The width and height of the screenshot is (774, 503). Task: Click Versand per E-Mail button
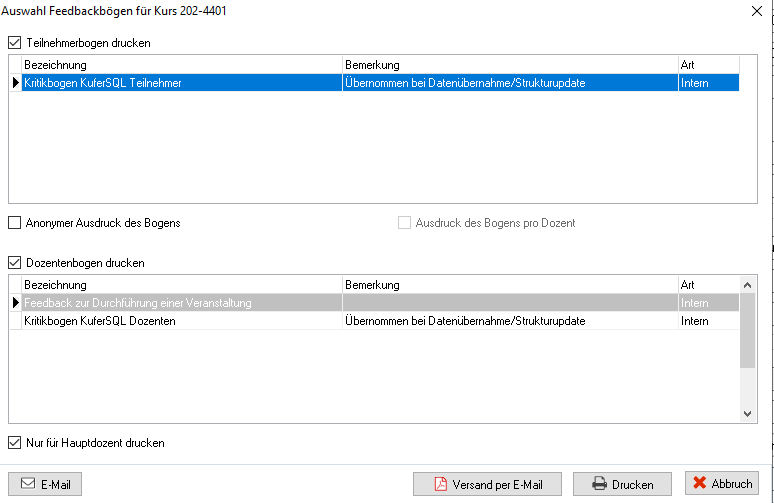(x=487, y=484)
